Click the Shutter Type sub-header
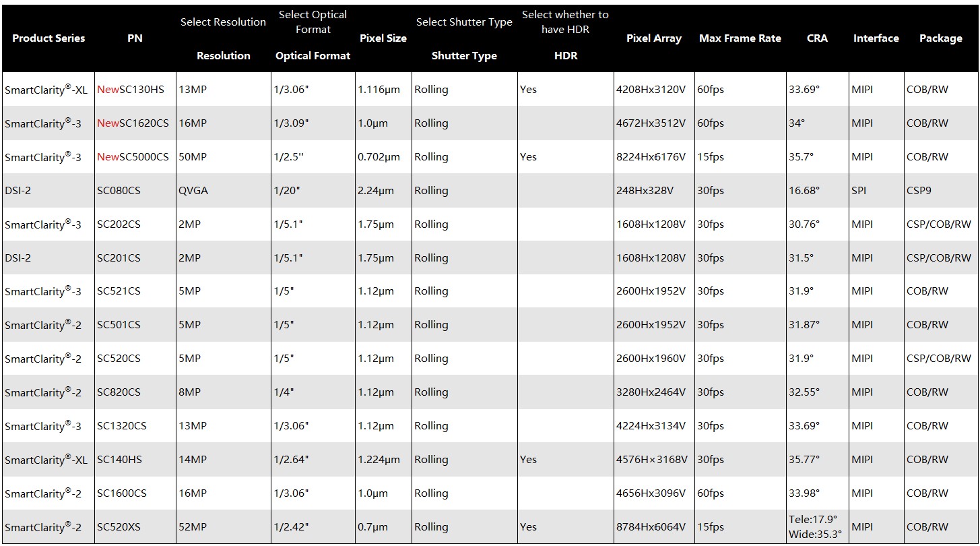Viewport: 980px width, 546px height. [464, 56]
